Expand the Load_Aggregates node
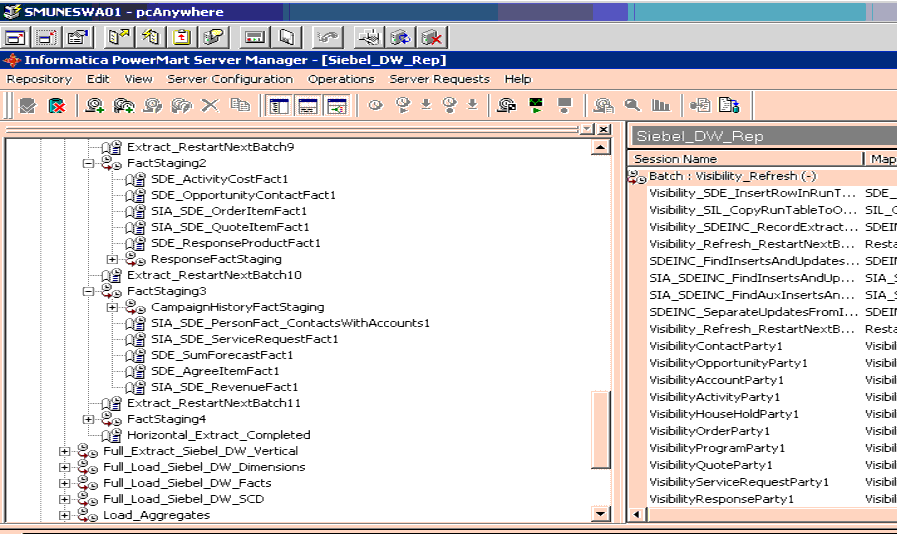 coord(64,516)
